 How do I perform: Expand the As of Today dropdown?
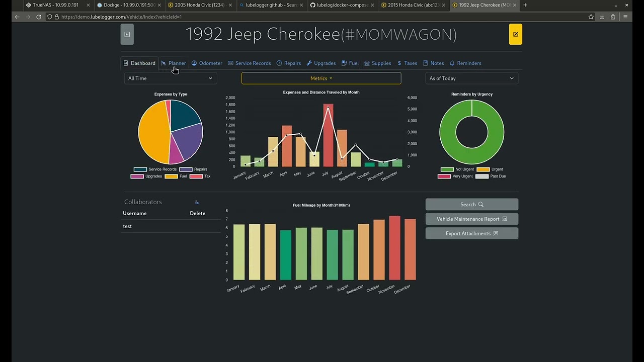[x=472, y=78]
